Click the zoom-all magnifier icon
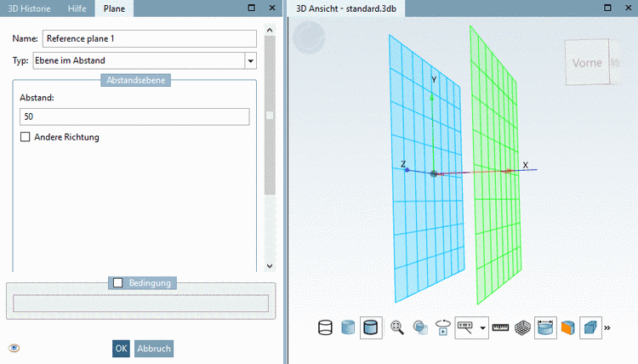Image resolution: width=638 pixels, height=364 pixels. [x=397, y=327]
